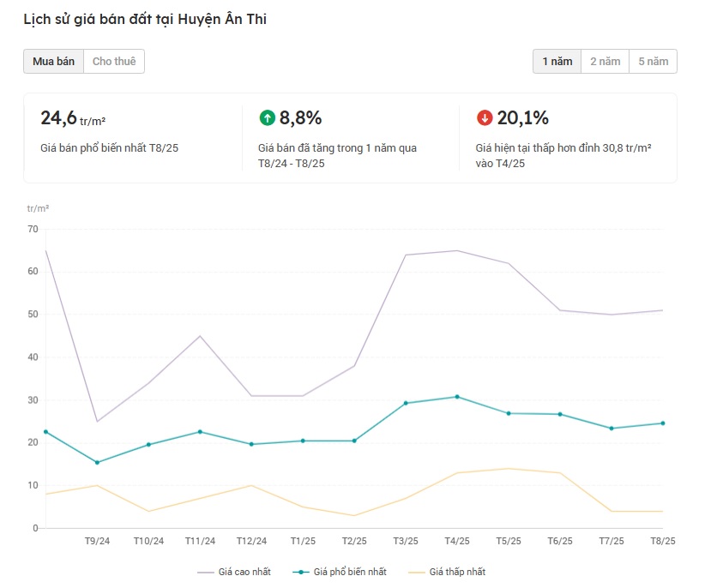Select the 1 năm time range
Viewport: 723px width, 588px height.
pos(557,62)
